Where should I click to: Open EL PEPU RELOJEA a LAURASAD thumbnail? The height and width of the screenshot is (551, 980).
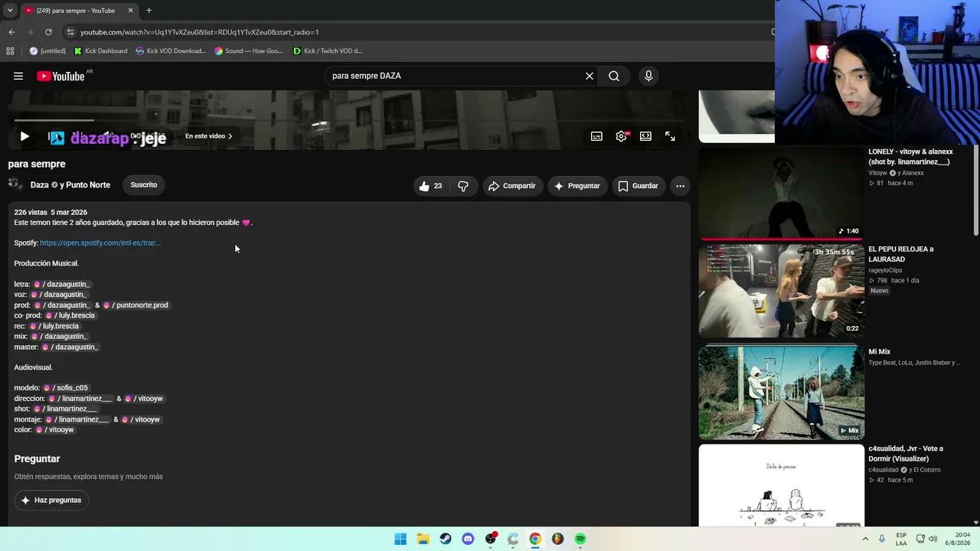781,291
